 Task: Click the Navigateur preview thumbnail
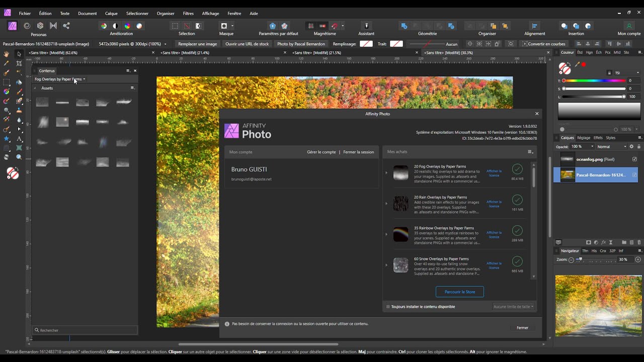click(x=599, y=305)
